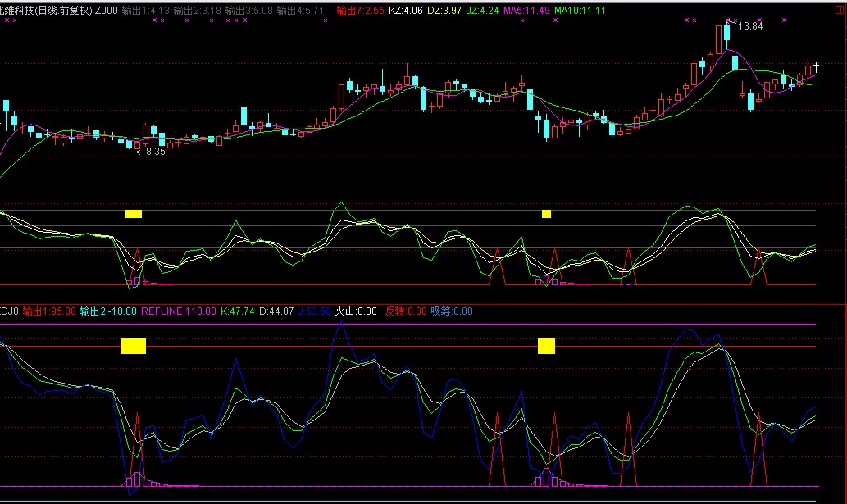Click the left yellow marker in bottom panel
847x504 pixels.
(133, 345)
